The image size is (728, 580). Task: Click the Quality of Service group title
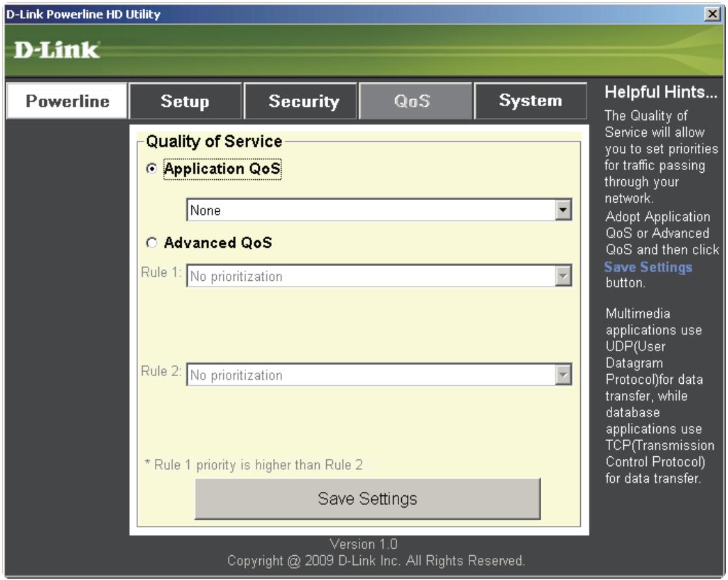coord(214,141)
